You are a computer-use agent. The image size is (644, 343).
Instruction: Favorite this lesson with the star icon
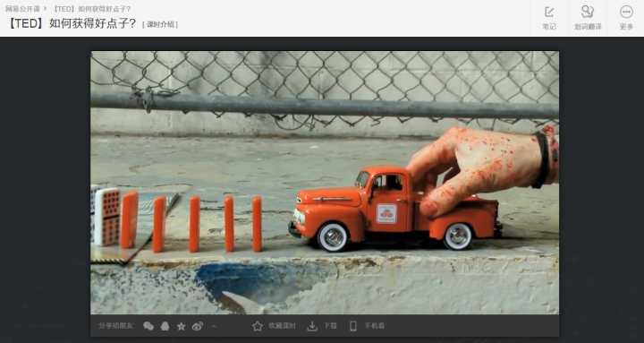258,326
